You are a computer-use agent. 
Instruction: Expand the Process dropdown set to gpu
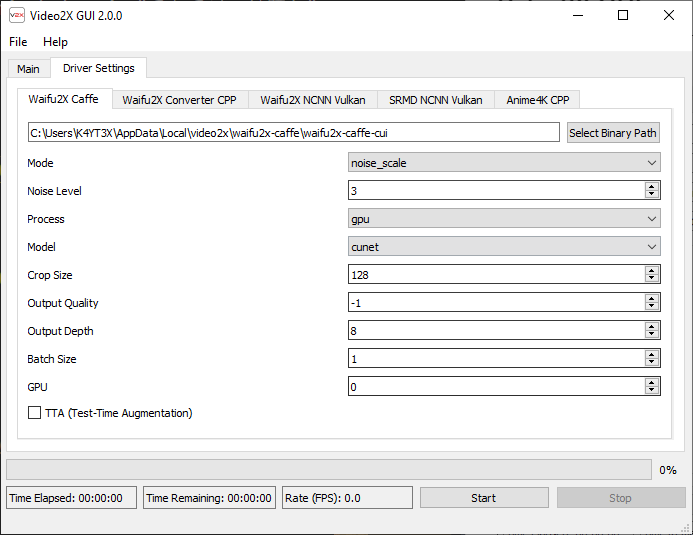(504, 219)
